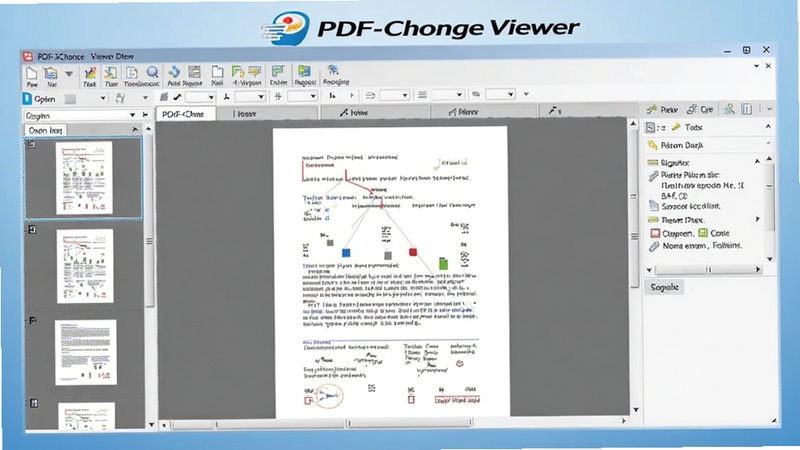Click the Rãton Dorjk section header
The width and height of the screenshot is (800, 450).
tap(708, 145)
